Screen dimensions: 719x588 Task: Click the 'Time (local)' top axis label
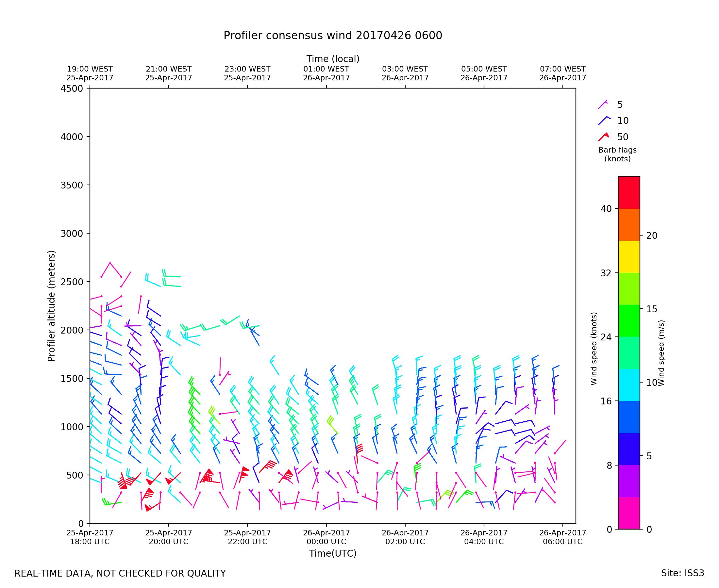[x=333, y=59]
